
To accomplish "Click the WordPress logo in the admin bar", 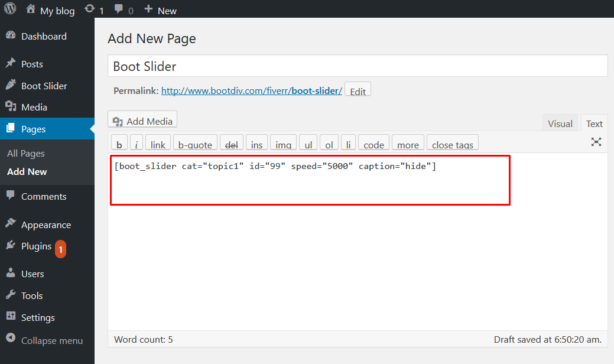I will click(9, 9).
